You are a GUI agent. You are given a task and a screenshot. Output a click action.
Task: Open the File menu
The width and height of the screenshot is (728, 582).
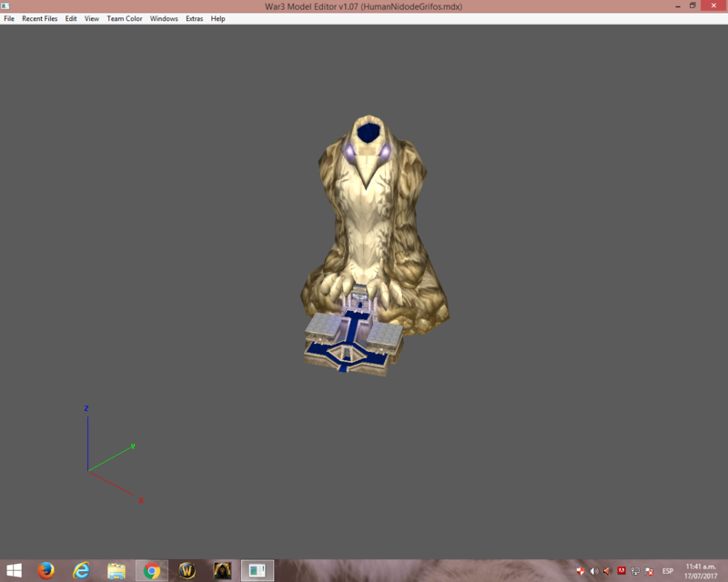click(x=9, y=18)
